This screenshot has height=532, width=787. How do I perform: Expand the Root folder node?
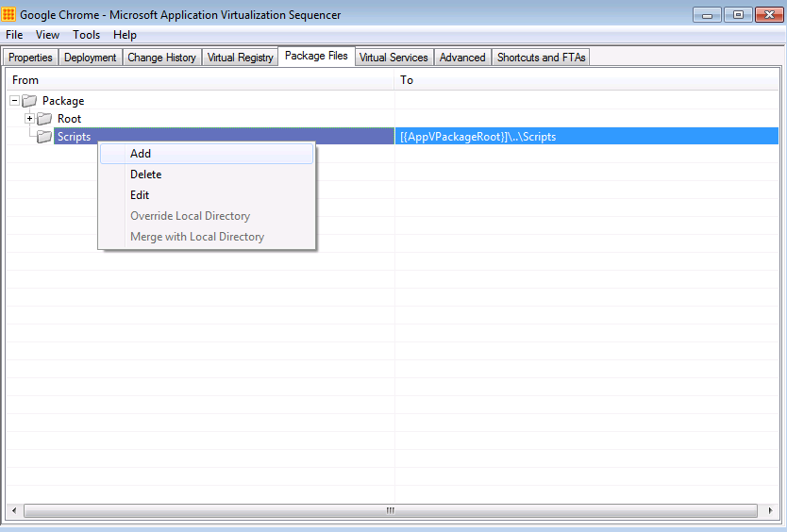pyautogui.click(x=29, y=119)
